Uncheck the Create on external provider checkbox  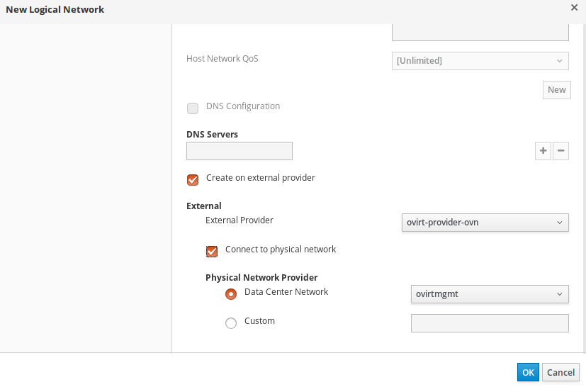193,180
